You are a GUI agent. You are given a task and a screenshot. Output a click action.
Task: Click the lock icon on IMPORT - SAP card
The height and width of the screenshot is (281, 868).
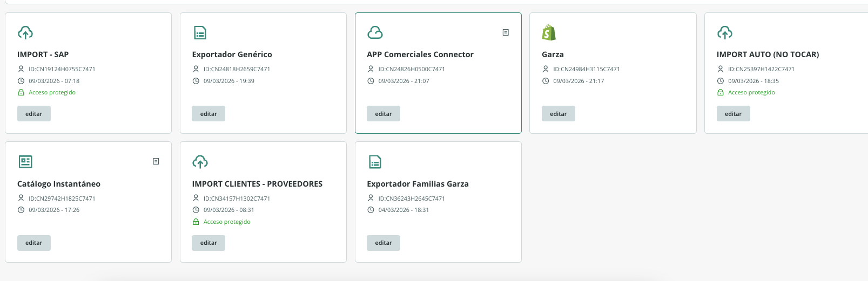tap(21, 92)
